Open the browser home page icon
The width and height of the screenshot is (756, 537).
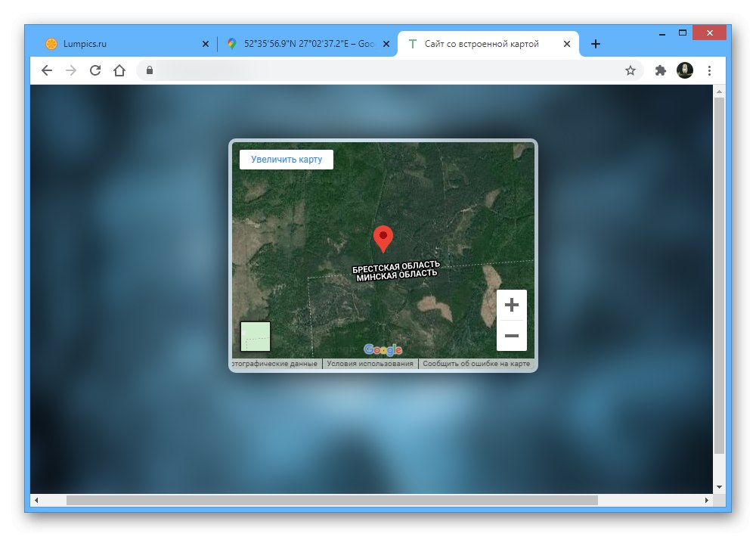[119, 70]
